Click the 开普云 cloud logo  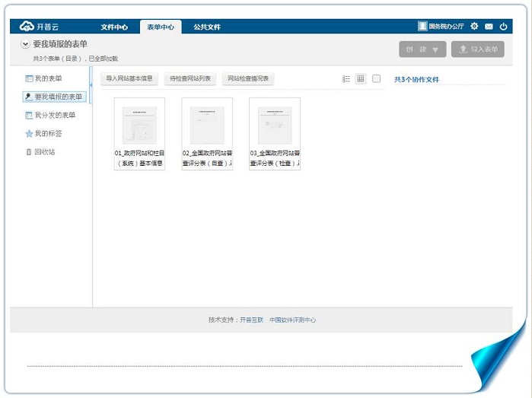click(35, 27)
